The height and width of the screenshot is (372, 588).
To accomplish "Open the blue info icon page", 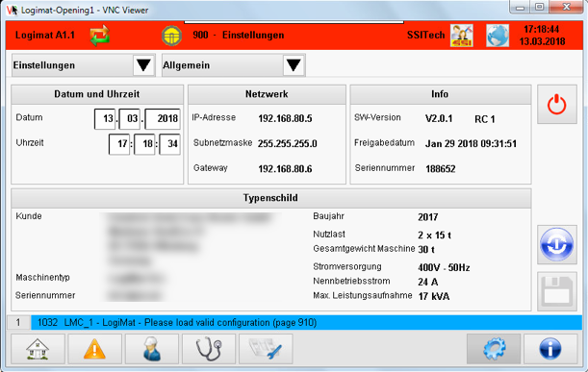I will point(550,349).
